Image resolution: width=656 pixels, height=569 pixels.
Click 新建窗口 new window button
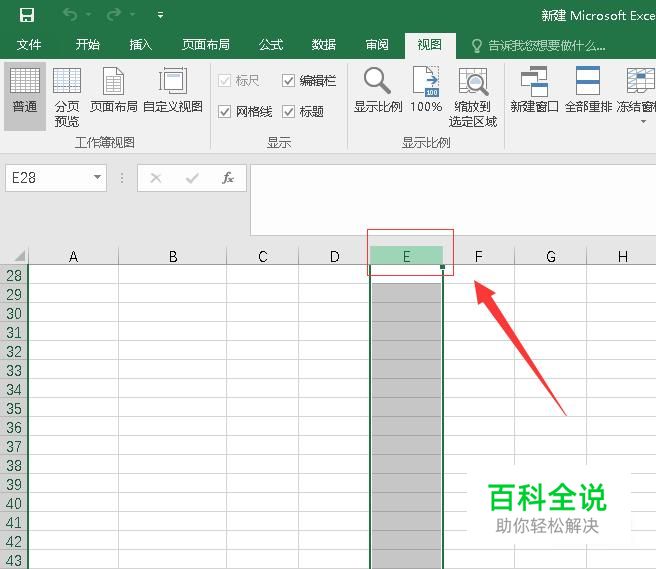coord(534,90)
